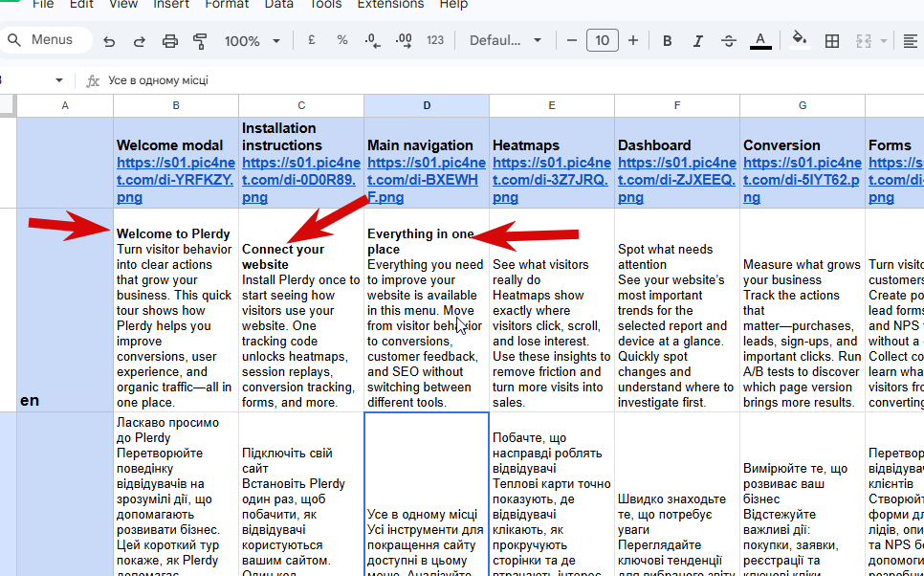Open Welcome modal image link di-YRFKZY.png
The width and height of the screenshot is (924, 576).
[176, 180]
